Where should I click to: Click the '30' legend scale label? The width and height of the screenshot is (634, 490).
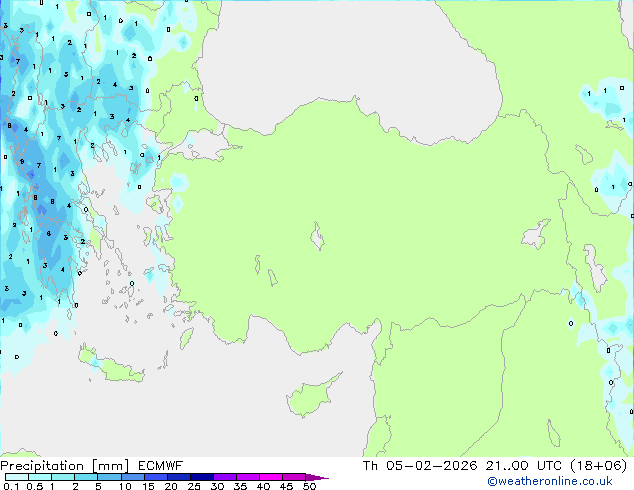pos(217,486)
